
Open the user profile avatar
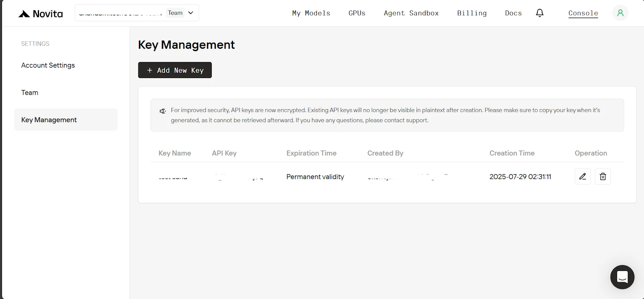[620, 13]
